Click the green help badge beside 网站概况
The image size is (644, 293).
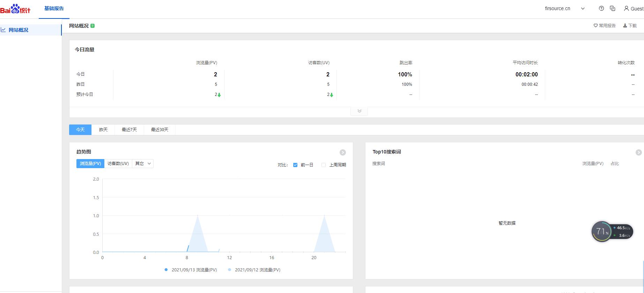(x=92, y=26)
